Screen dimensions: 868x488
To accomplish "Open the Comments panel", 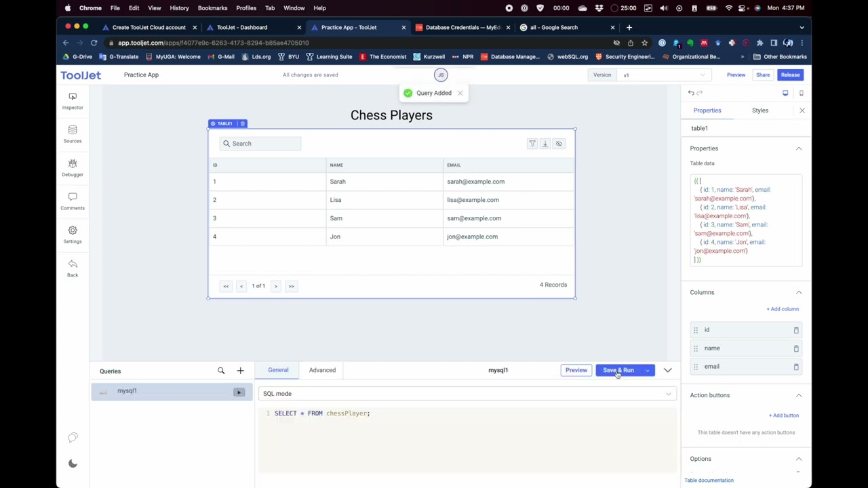I will click(73, 201).
